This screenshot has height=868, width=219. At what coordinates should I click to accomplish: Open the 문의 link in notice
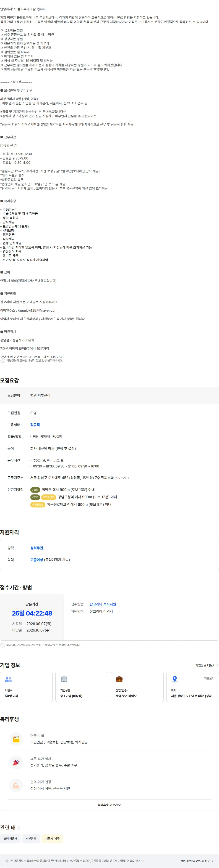(x=50, y=360)
